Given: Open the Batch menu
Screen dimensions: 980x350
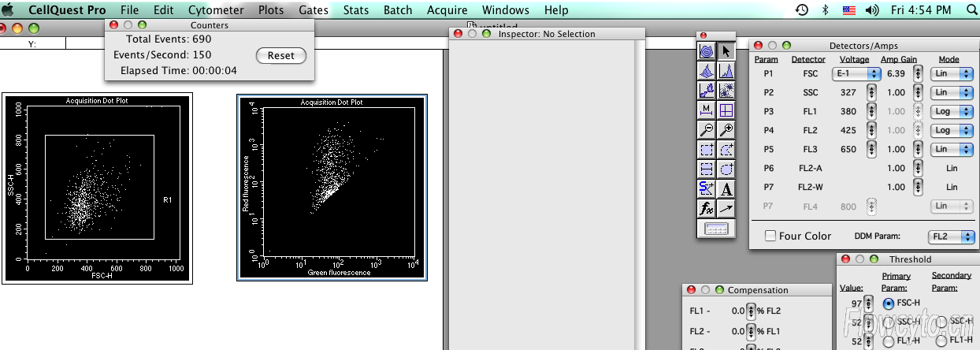Looking at the screenshot, I should [x=398, y=10].
